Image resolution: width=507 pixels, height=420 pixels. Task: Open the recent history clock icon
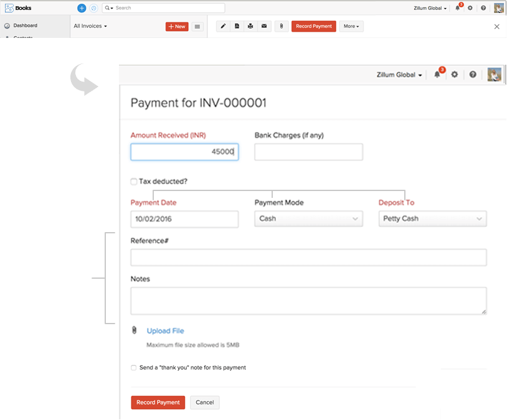coord(93,8)
